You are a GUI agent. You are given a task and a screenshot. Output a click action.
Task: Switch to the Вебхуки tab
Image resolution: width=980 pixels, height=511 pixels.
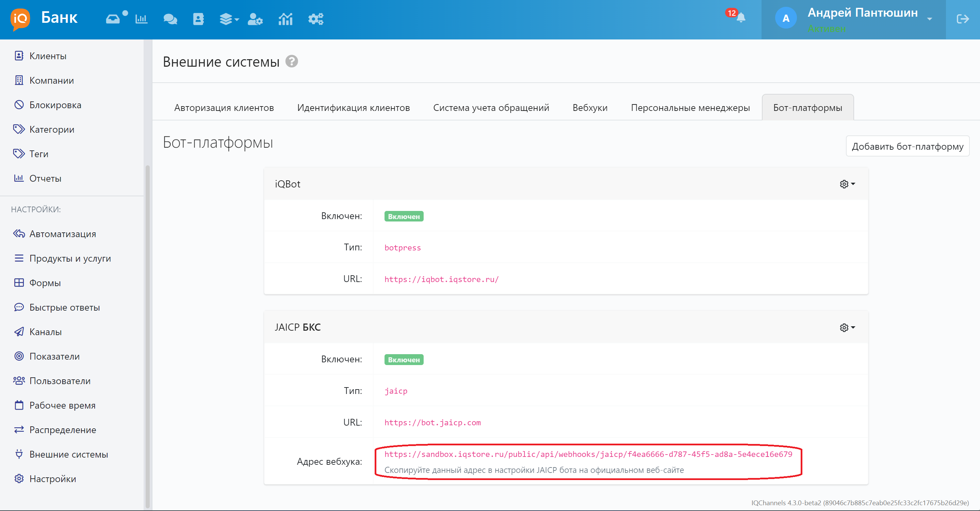(590, 108)
